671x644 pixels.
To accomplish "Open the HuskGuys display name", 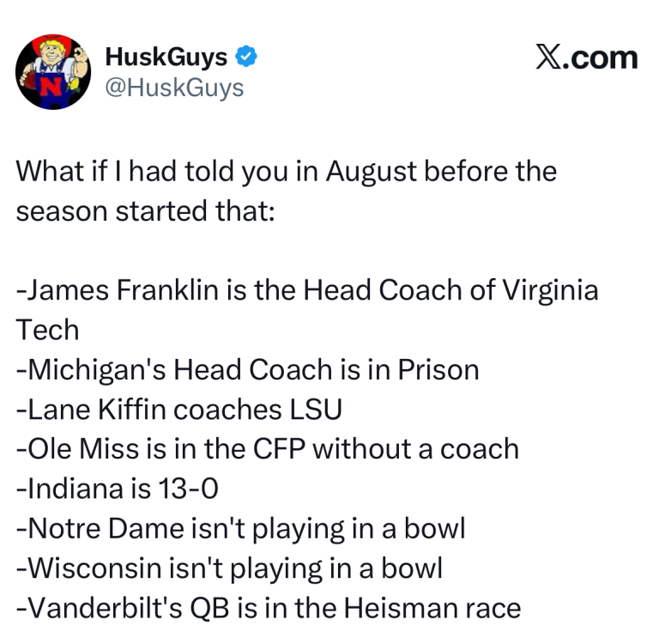I will coord(166,57).
